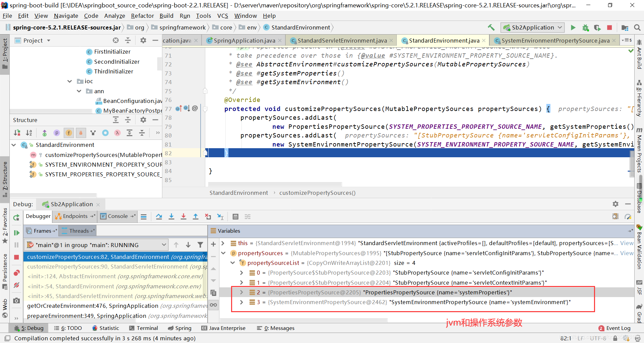Click customizePropertySources breadcrumb in editor
Image resolution: width=644 pixels, height=343 pixels.
tap(317, 193)
